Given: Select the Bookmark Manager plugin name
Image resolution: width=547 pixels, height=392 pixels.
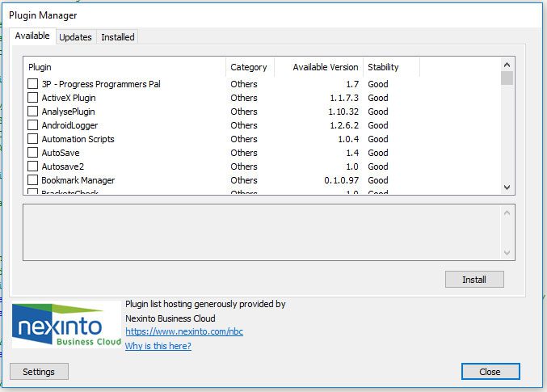Looking at the screenshot, I should click(78, 180).
